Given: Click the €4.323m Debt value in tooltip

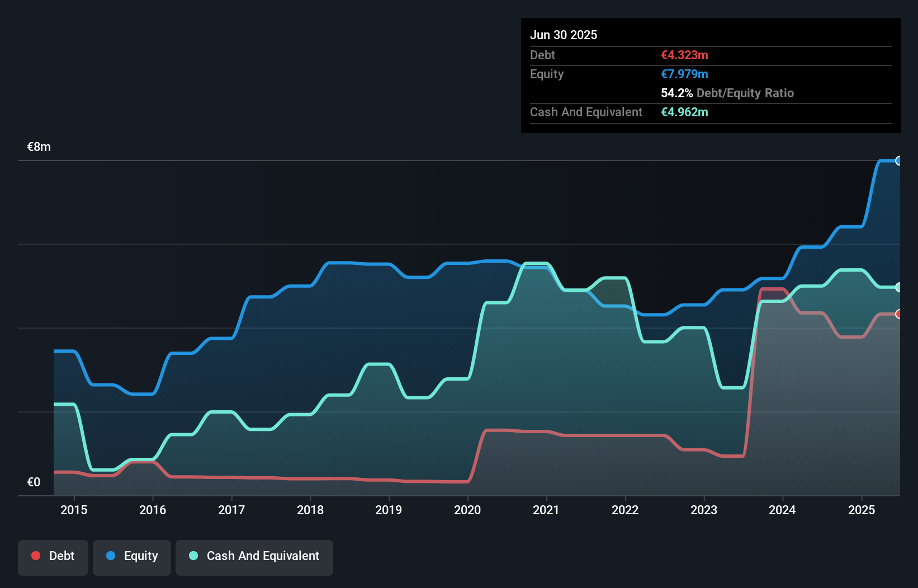Looking at the screenshot, I should [x=684, y=55].
